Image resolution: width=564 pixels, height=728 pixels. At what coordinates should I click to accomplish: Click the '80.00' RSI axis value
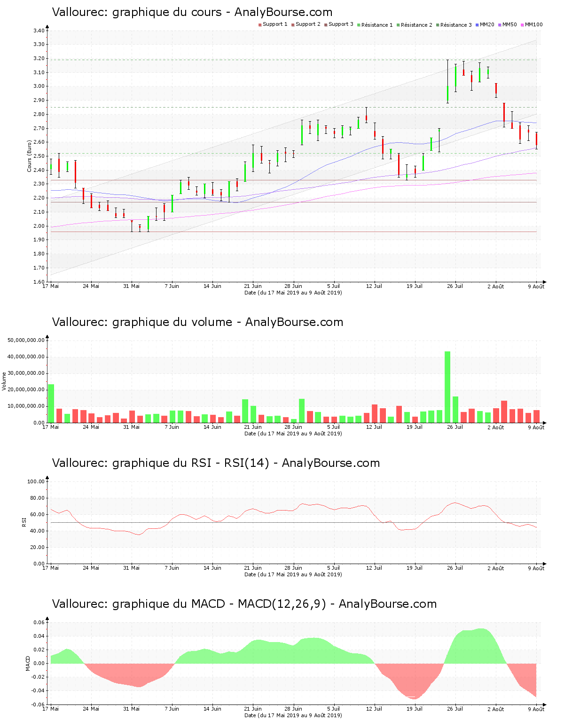coord(38,498)
